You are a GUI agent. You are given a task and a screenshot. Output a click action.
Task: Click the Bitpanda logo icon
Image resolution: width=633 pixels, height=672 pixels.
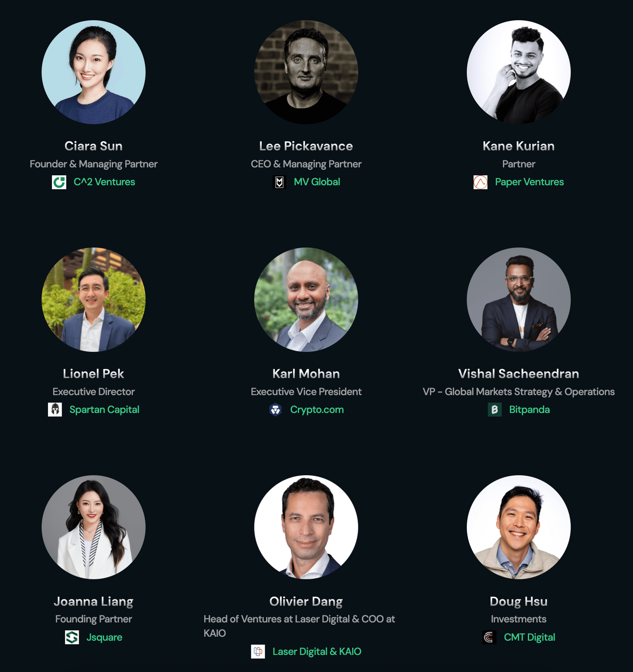[495, 410]
